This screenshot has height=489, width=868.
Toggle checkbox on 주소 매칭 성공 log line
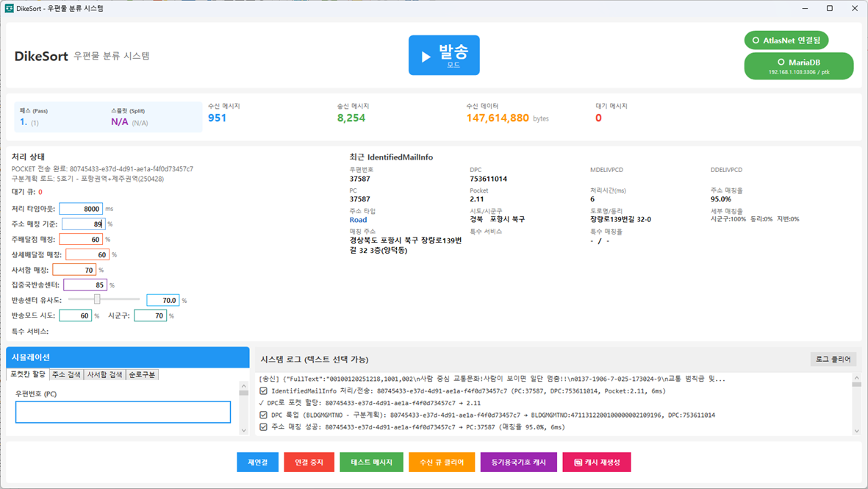(264, 426)
